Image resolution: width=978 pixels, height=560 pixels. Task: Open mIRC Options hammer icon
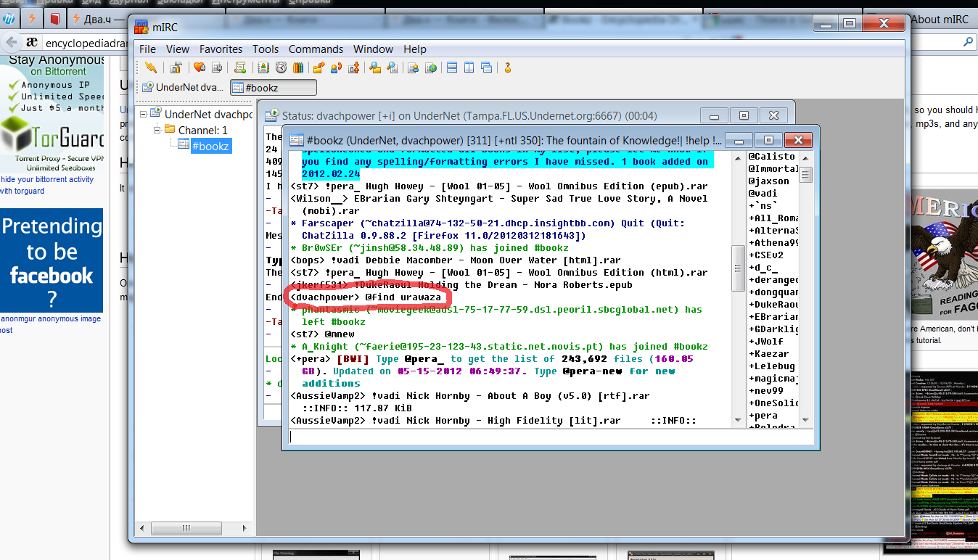pos(176,67)
